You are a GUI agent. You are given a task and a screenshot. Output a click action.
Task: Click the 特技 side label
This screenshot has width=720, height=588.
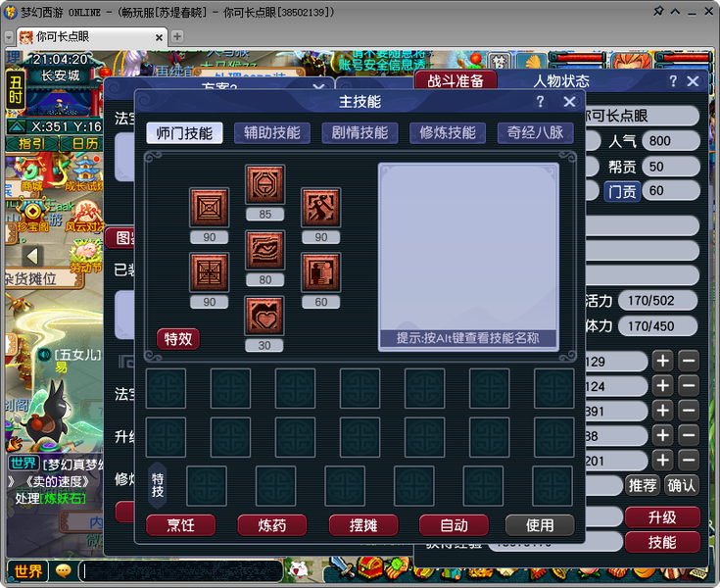[158, 485]
